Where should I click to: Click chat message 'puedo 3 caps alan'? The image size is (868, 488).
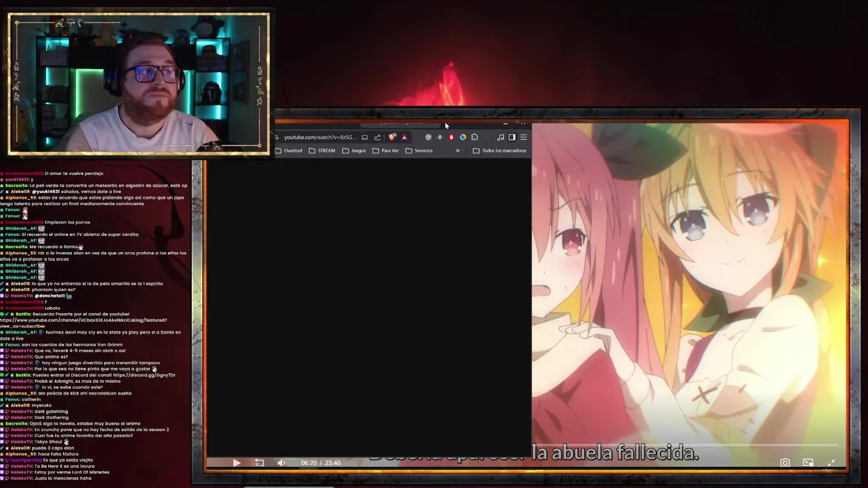(54, 448)
